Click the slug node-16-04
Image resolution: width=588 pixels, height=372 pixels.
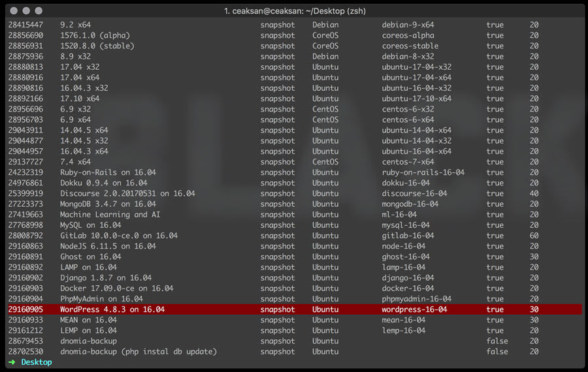(x=404, y=246)
